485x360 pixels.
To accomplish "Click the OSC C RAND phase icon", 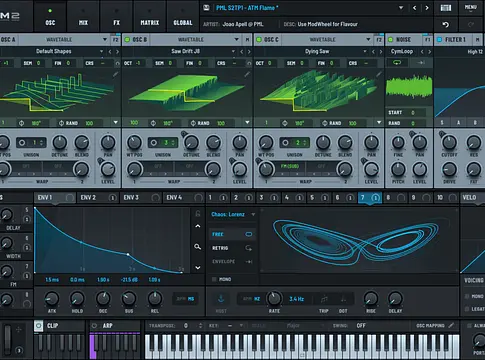I will (325, 123).
